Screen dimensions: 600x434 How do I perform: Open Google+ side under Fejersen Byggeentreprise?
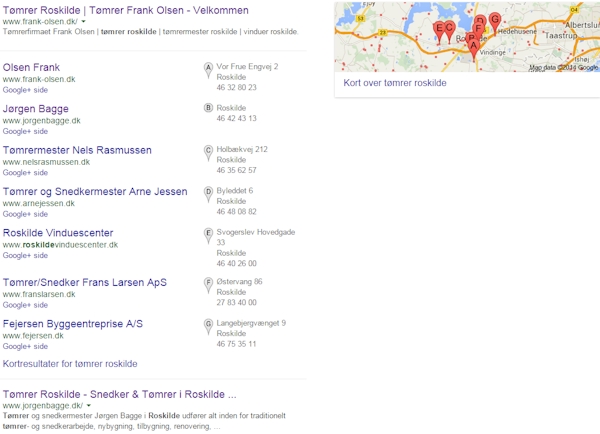tap(25, 346)
